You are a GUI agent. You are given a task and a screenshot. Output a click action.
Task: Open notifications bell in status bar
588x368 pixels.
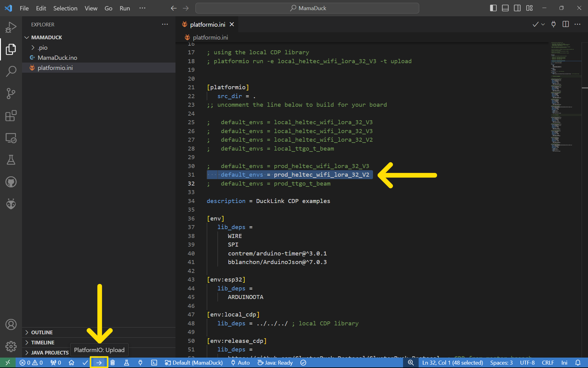point(578,363)
